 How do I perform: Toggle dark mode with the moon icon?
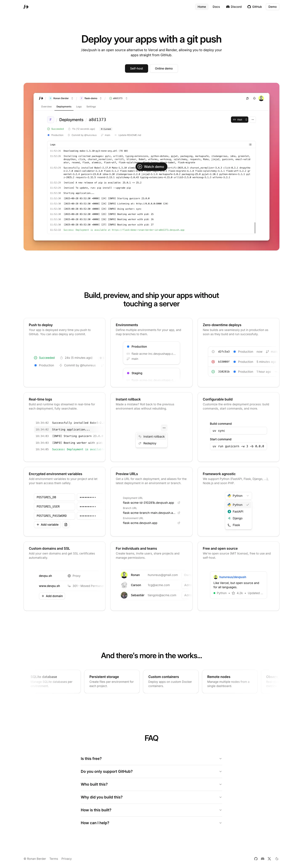coord(277,859)
